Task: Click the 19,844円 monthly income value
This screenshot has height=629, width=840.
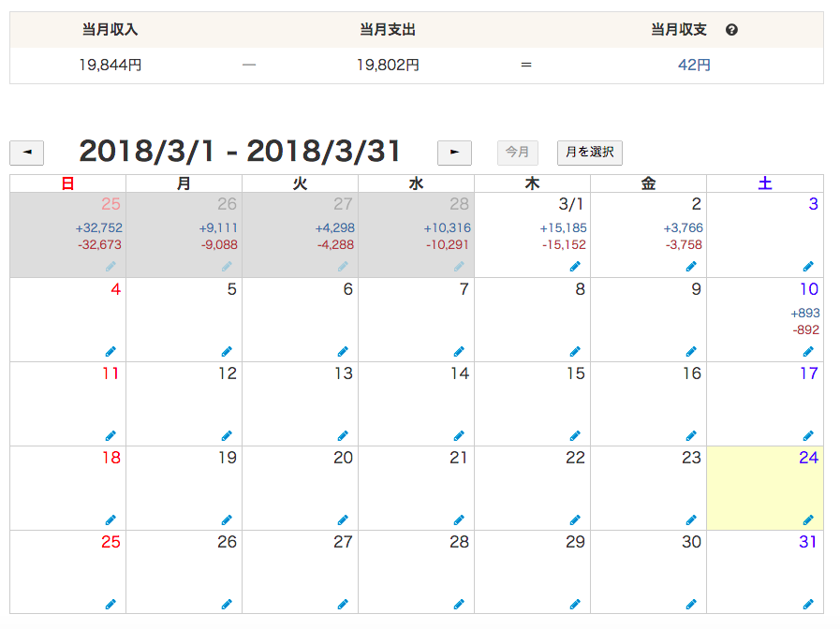Action: tap(111, 66)
